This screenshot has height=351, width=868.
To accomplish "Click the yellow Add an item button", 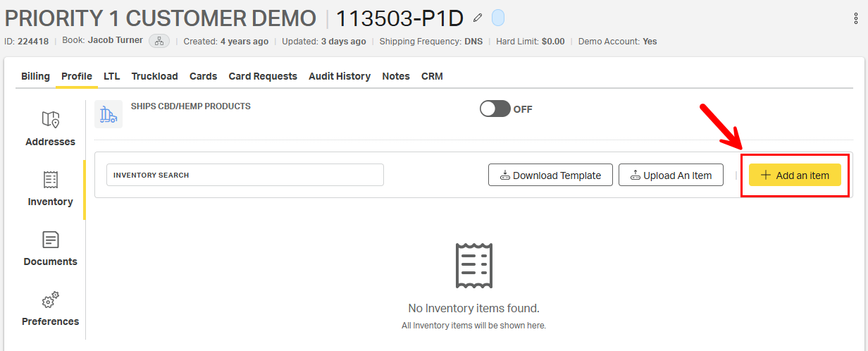I will coord(795,175).
